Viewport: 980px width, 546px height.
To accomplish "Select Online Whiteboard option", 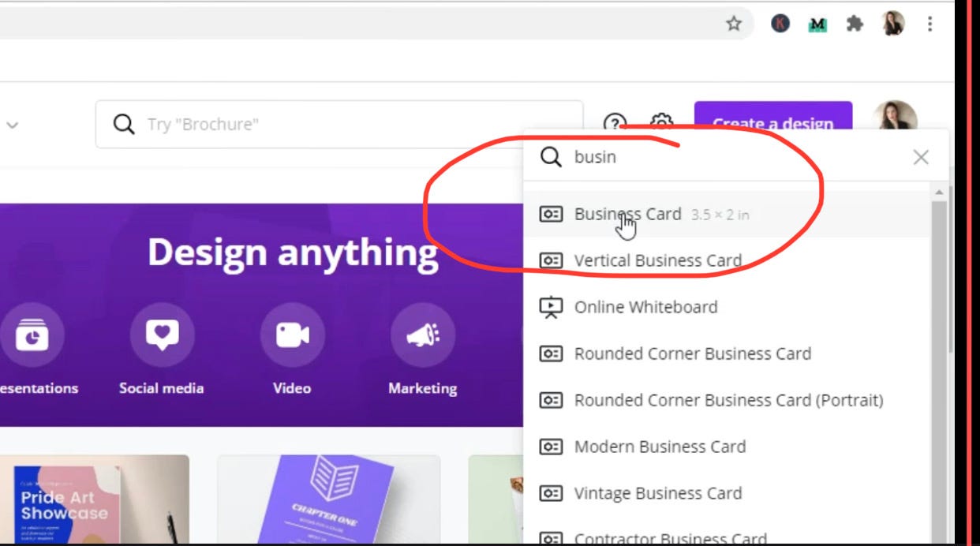I will pos(727,307).
